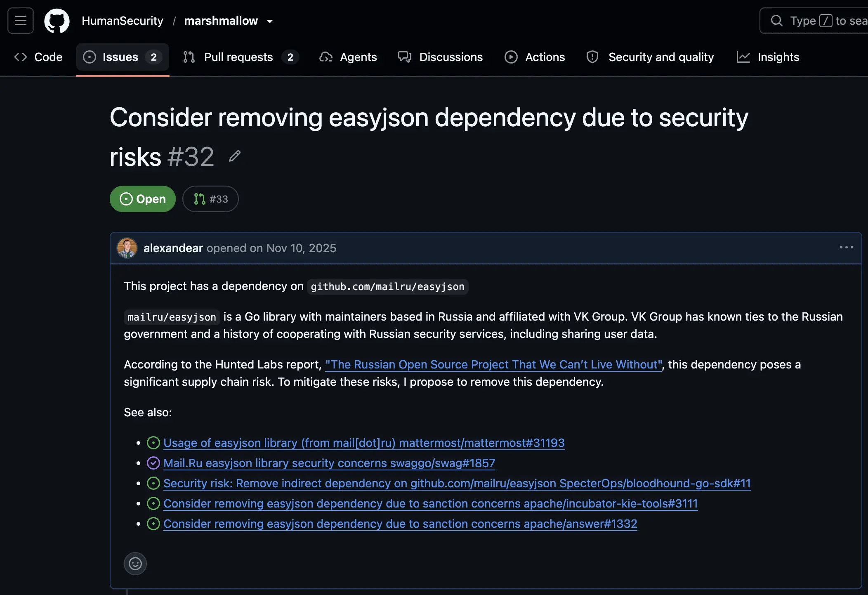
Task: Click the Pull requests count badge 2
Action: point(290,57)
